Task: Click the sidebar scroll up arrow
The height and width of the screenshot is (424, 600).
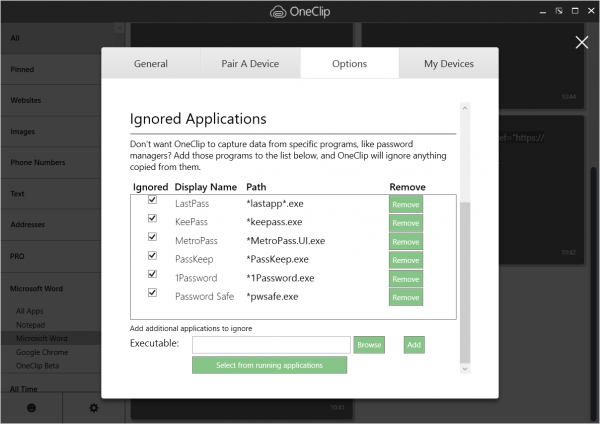Action: point(119,28)
